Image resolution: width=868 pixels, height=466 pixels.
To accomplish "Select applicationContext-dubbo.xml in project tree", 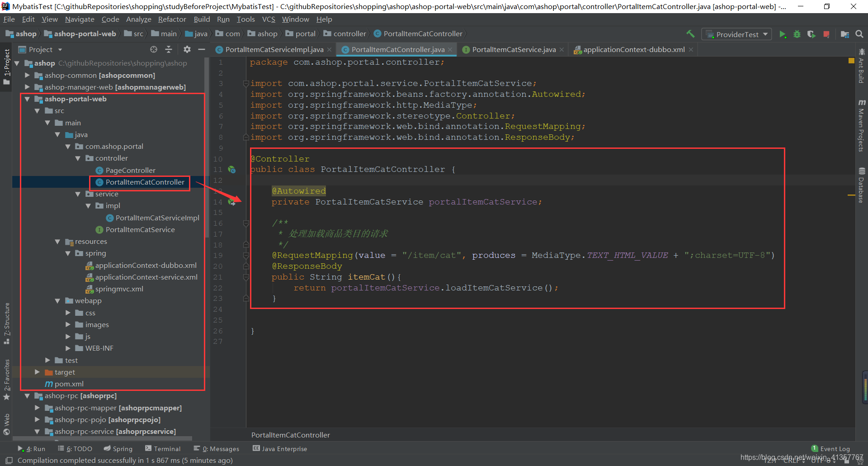I will tap(146, 266).
